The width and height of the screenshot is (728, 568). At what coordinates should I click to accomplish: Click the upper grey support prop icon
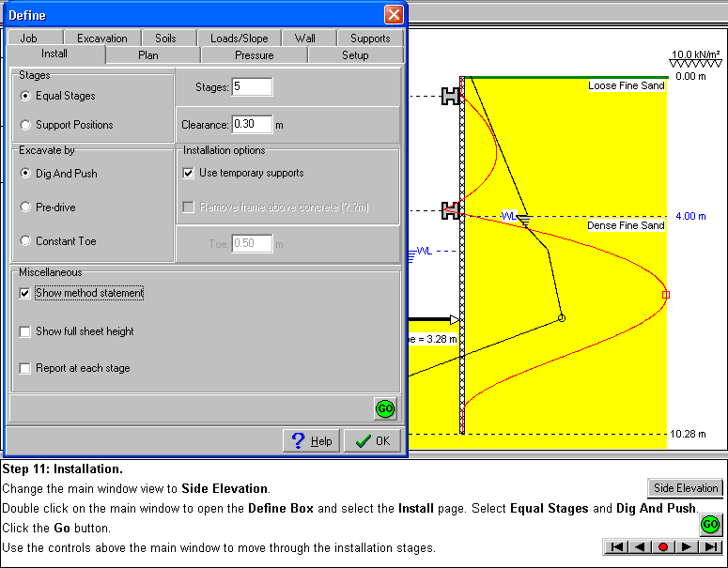451,96
